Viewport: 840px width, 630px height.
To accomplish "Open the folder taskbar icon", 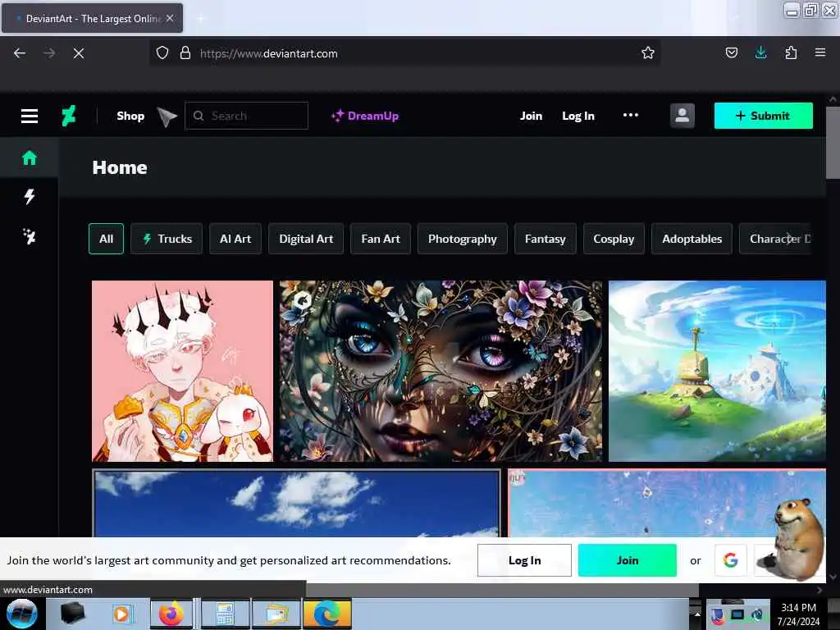I will point(276,614).
